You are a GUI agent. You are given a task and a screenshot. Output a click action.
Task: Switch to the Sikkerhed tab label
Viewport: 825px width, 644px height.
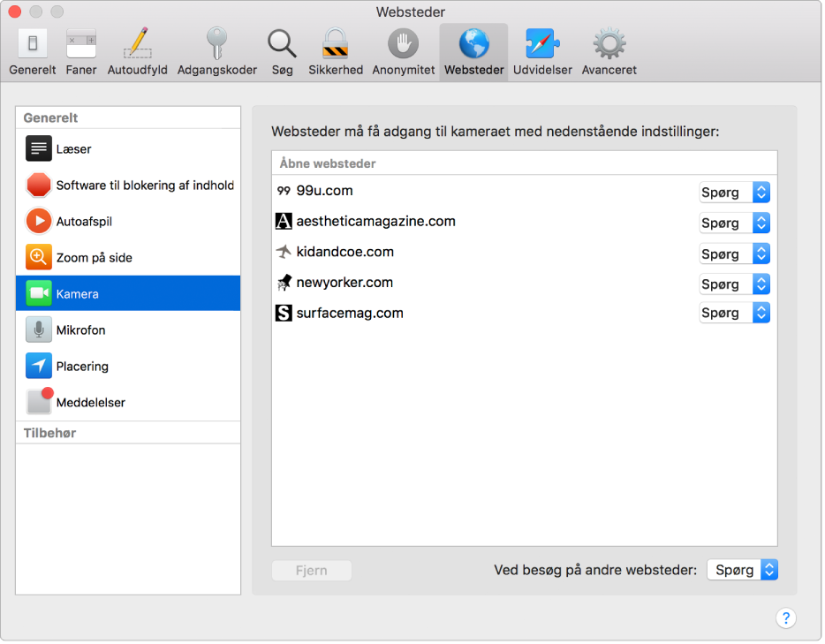tap(336, 70)
